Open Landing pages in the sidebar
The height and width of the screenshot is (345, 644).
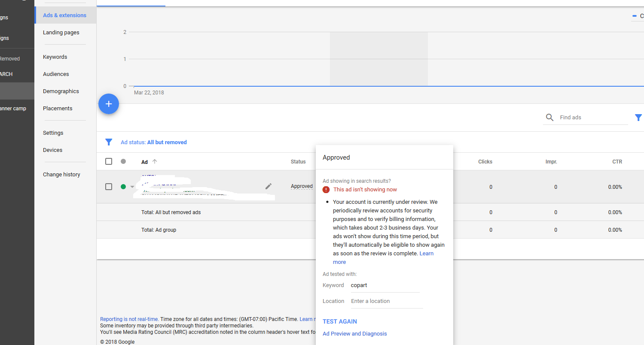pos(61,33)
